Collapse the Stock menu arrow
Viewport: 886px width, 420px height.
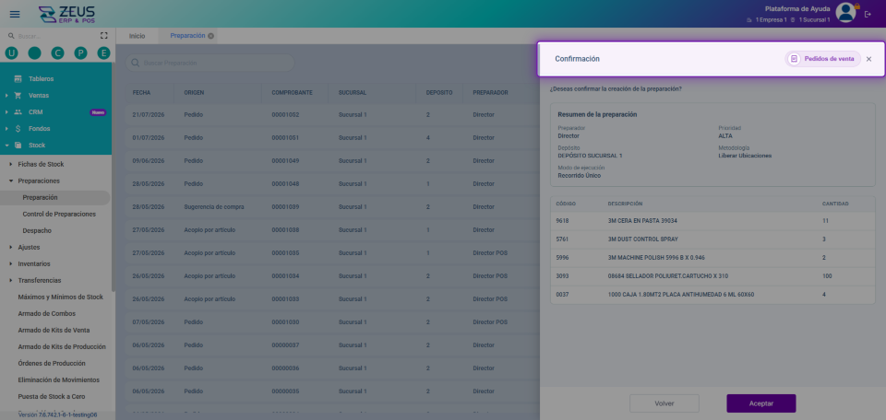coord(6,145)
